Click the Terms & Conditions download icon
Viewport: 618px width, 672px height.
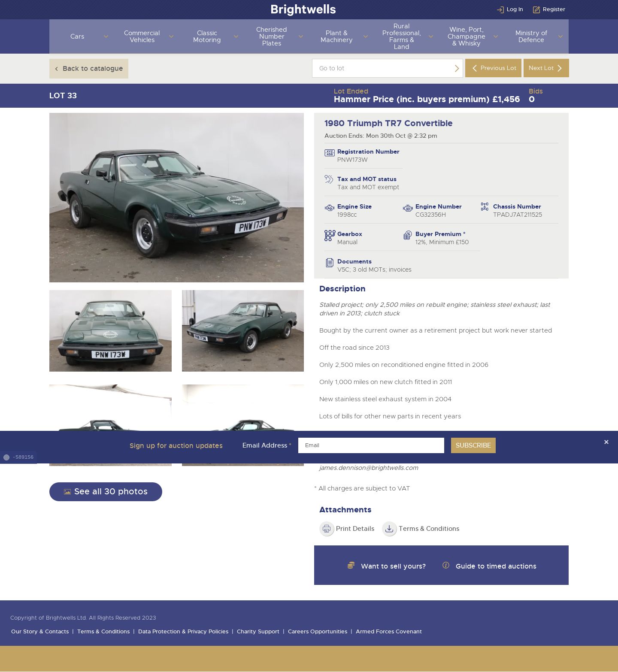click(389, 529)
